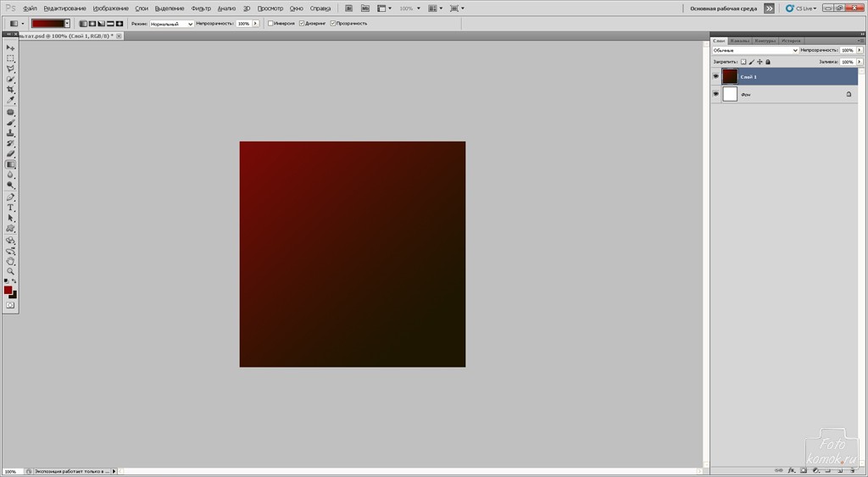868x477 pixels.
Task: Toggle lock transparent pixels
Action: (x=743, y=62)
